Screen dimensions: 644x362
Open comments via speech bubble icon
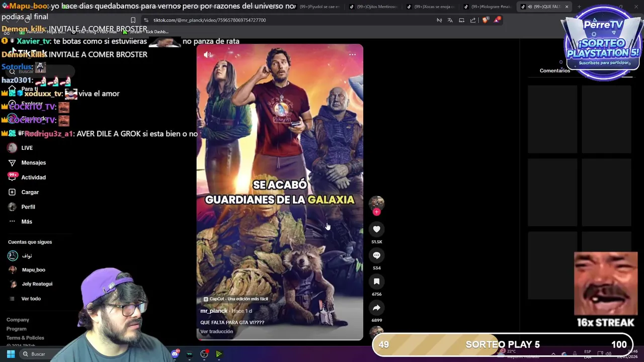[x=376, y=255]
